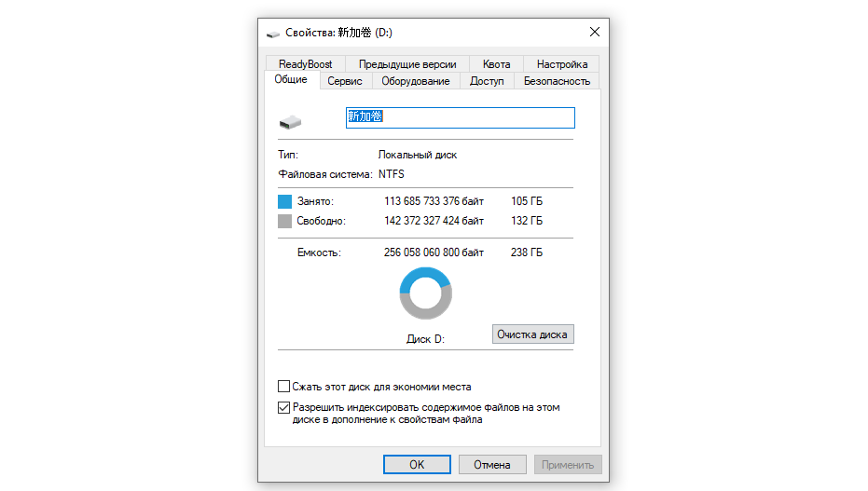This screenshot has height=491, width=868.
Task: Click the Емкость label
Action: [320, 252]
